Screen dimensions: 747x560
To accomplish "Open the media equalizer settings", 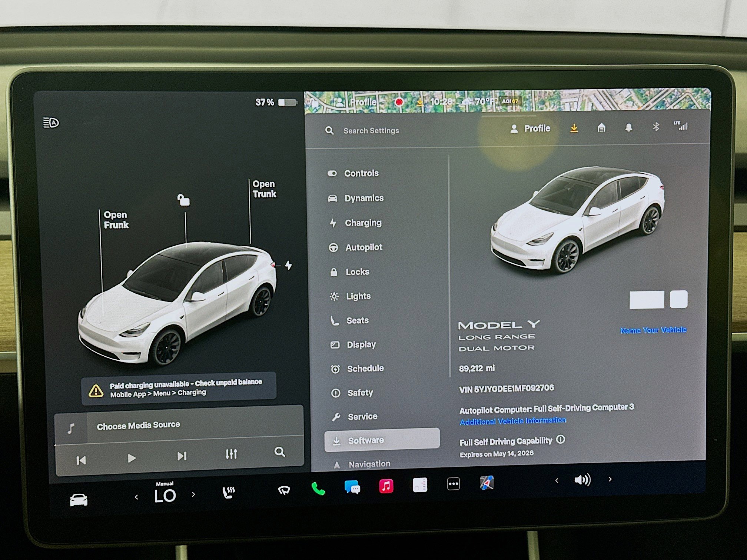I will click(x=231, y=454).
